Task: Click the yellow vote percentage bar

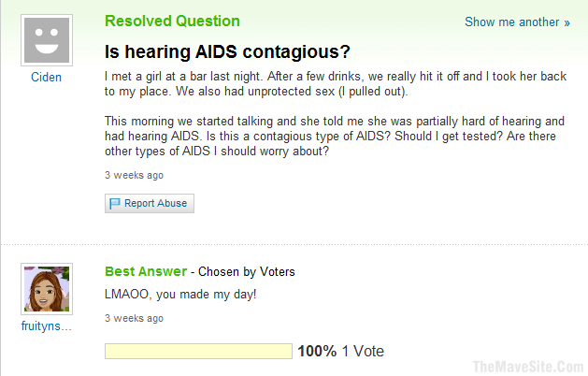Action: pyautogui.click(x=198, y=352)
